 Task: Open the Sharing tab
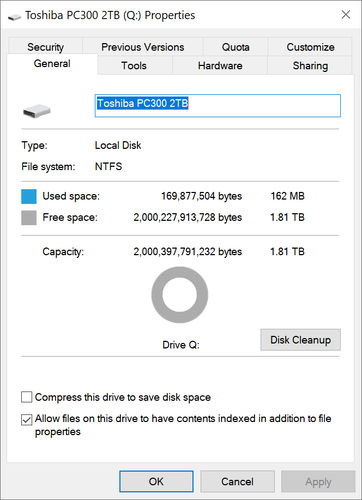310,65
